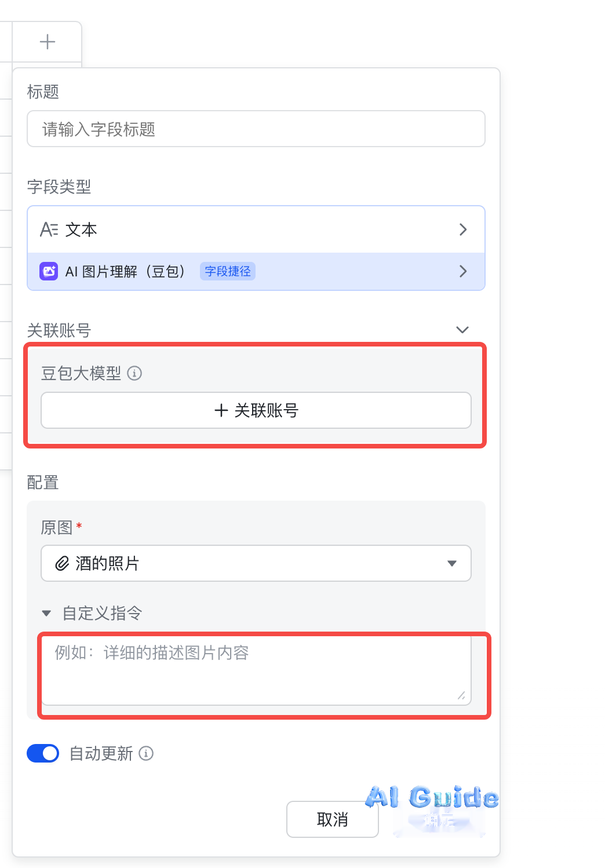Expand AI 图片理解（豆包）shortcut chevron
Image resolution: width=605 pixels, height=868 pixels.
463,271
